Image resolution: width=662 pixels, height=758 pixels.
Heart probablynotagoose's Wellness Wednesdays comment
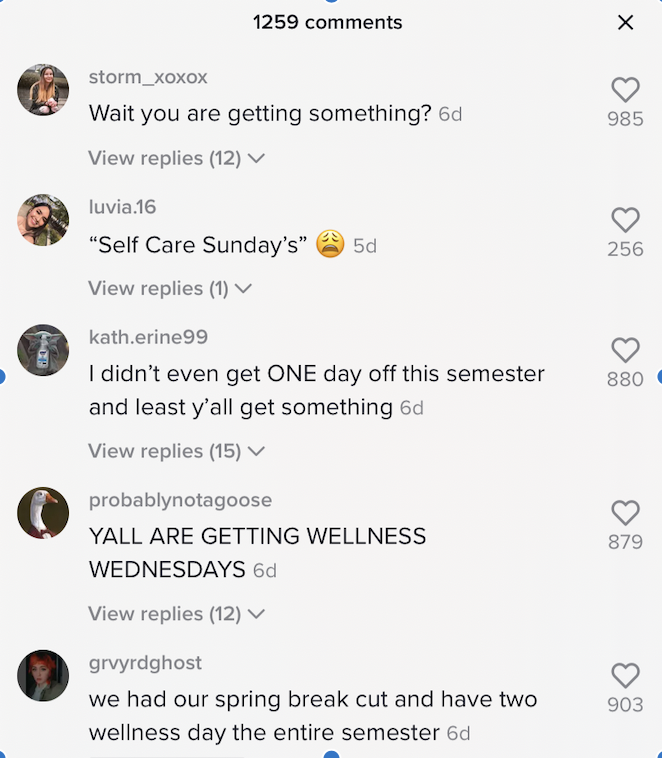coord(625,513)
